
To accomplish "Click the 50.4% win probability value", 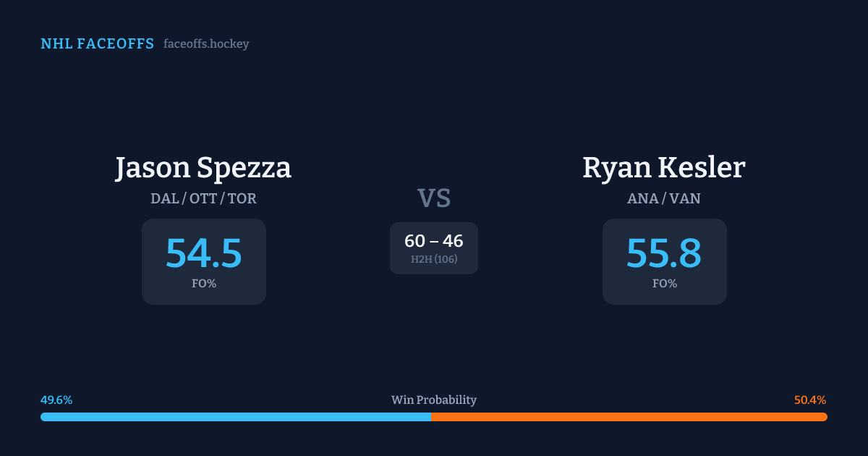I will pyautogui.click(x=810, y=400).
